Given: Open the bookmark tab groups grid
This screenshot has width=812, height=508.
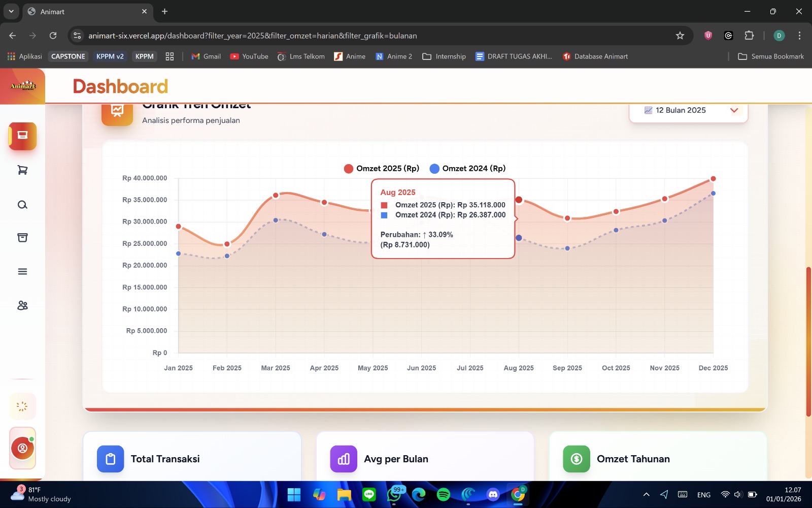Looking at the screenshot, I should [170, 56].
